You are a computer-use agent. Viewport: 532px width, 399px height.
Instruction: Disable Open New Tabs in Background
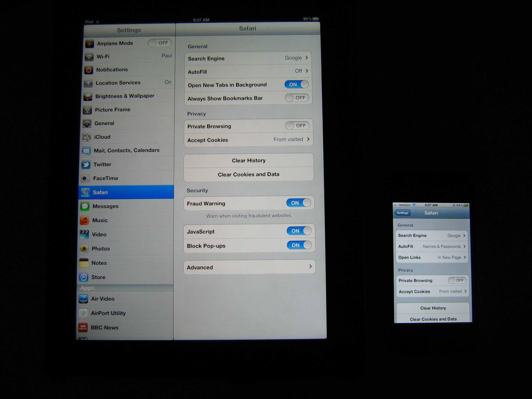(296, 84)
